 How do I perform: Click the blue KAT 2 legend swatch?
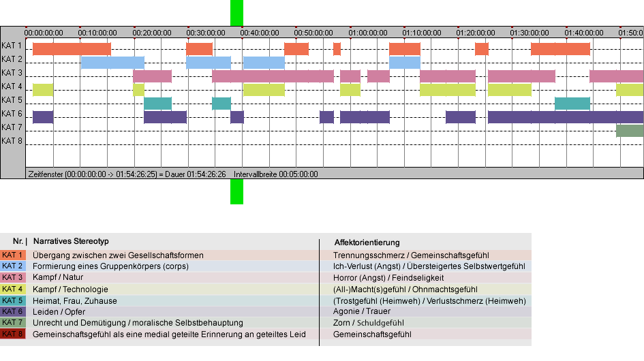[13, 266]
